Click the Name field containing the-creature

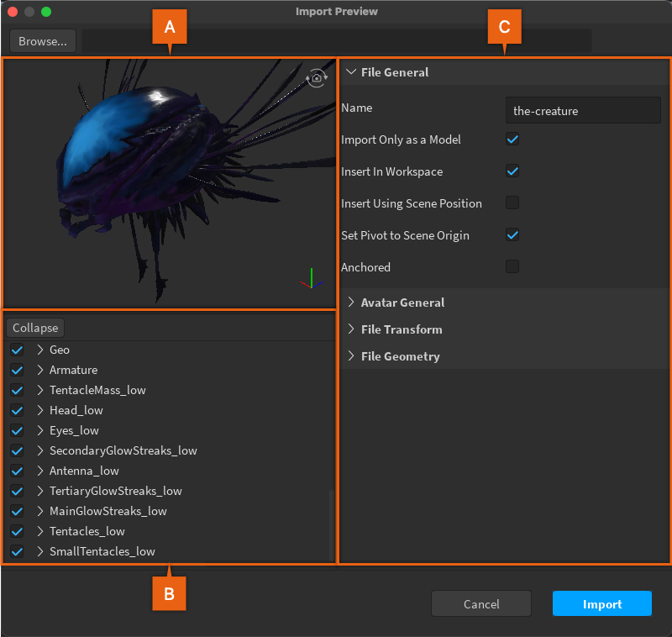coord(583,110)
